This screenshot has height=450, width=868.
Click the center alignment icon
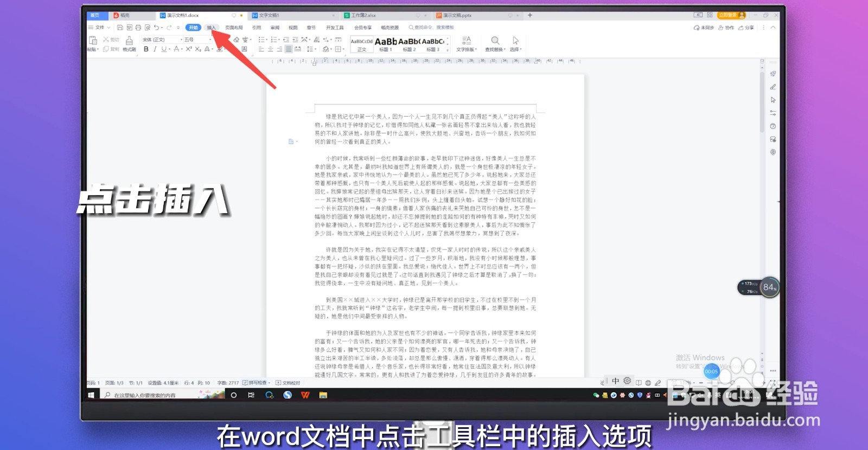click(x=270, y=49)
